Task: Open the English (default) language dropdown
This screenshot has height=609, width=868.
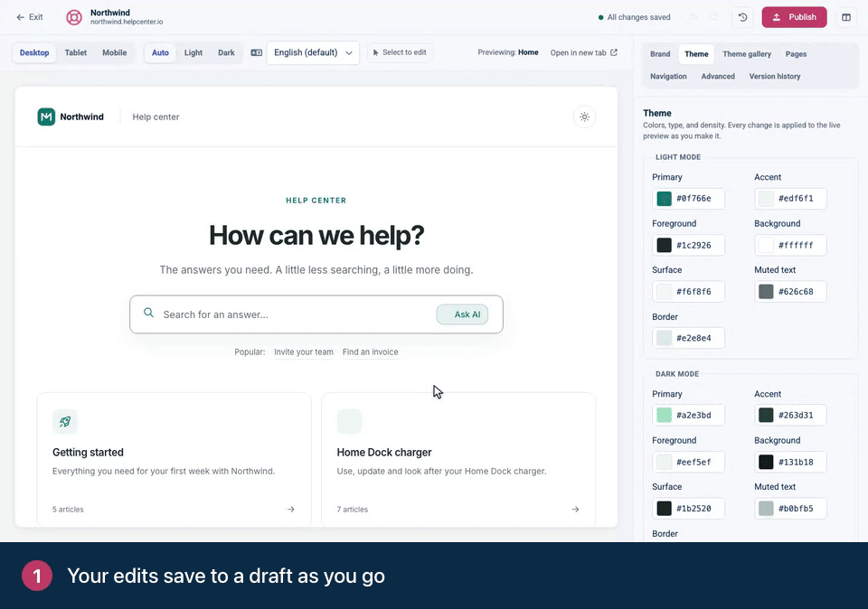Action: tap(313, 52)
